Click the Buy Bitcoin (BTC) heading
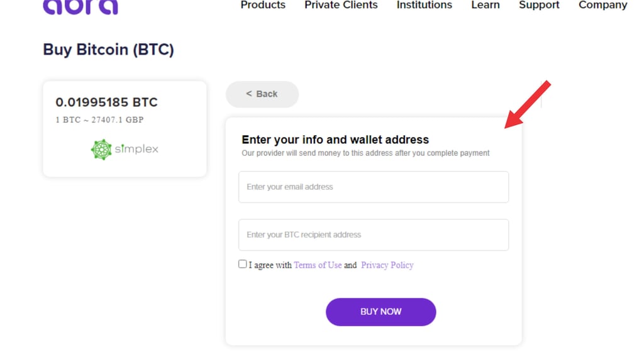 point(108,50)
